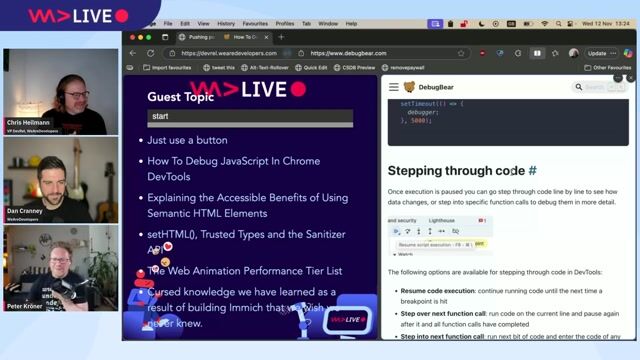Open macOS Control Centre icon
640x360 pixels.
point(570,24)
